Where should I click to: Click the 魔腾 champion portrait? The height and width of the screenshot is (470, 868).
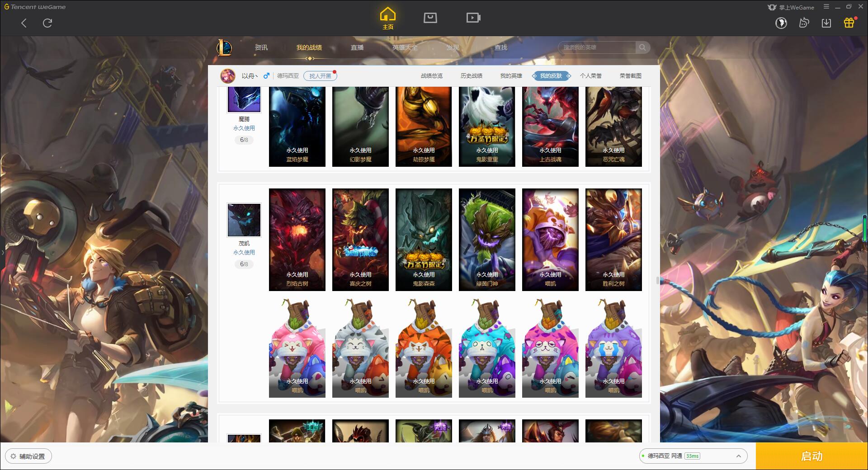244,99
